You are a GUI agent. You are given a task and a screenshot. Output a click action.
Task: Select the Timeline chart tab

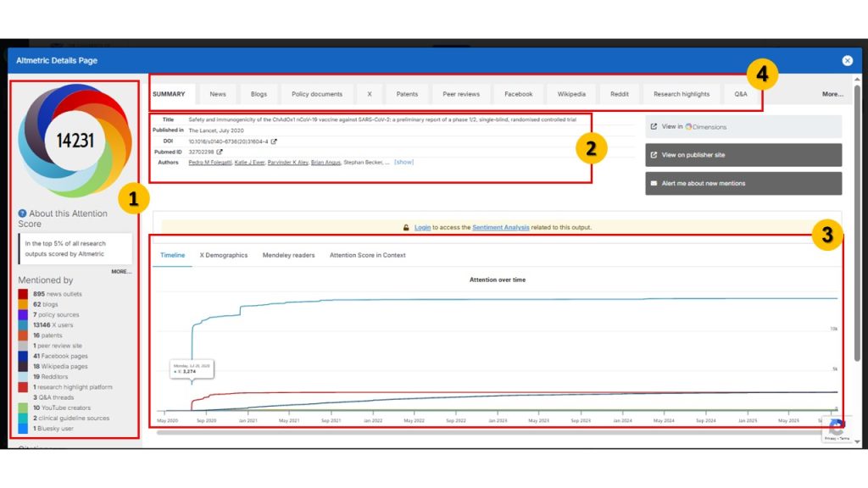point(173,256)
